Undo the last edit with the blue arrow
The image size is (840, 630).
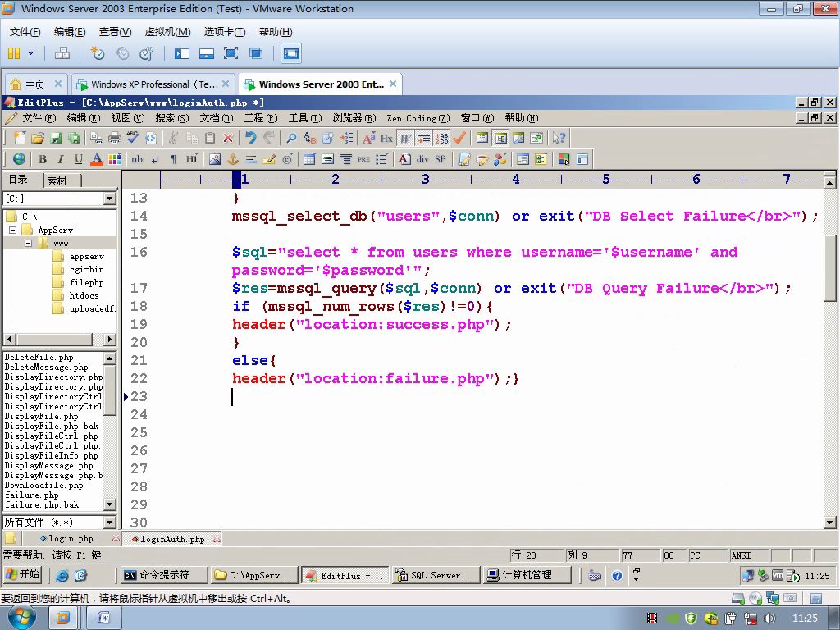(250, 138)
